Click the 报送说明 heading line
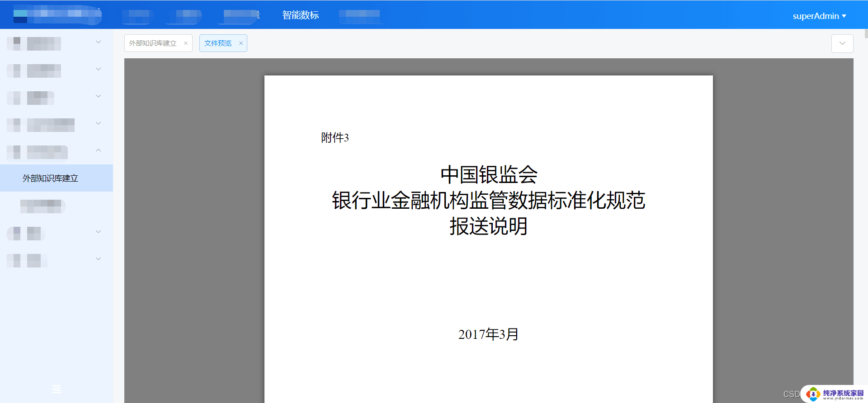Screen dimensions: 868x403 (x=489, y=226)
